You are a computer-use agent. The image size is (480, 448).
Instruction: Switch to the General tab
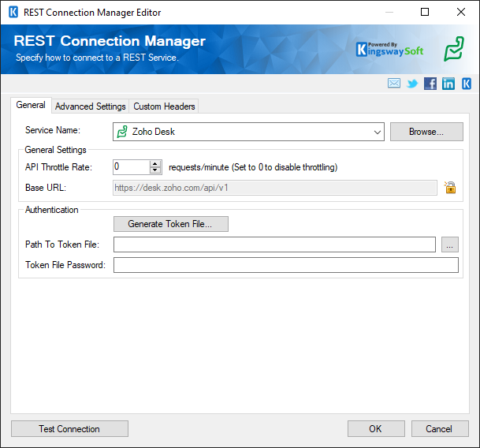tap(31, 105)
